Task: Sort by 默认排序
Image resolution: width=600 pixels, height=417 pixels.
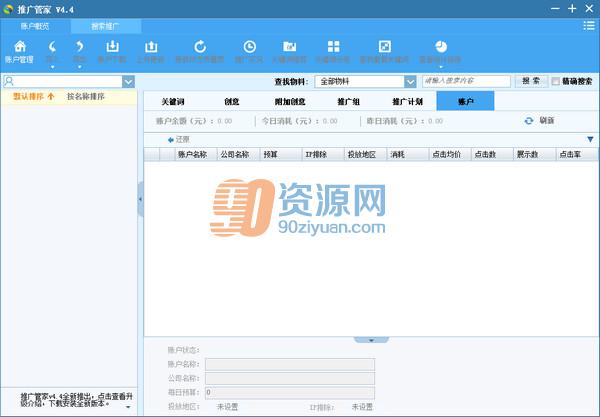Action: pyautogui.click(x=34, y=96)
